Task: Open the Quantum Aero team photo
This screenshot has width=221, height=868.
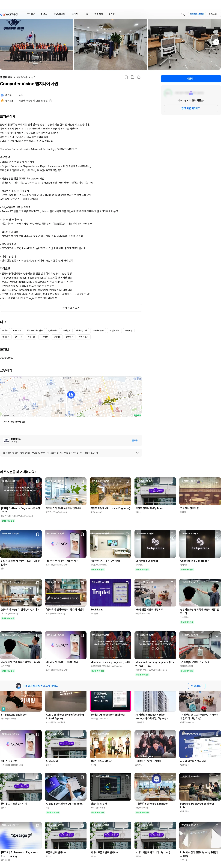Action: pos(36,44)
